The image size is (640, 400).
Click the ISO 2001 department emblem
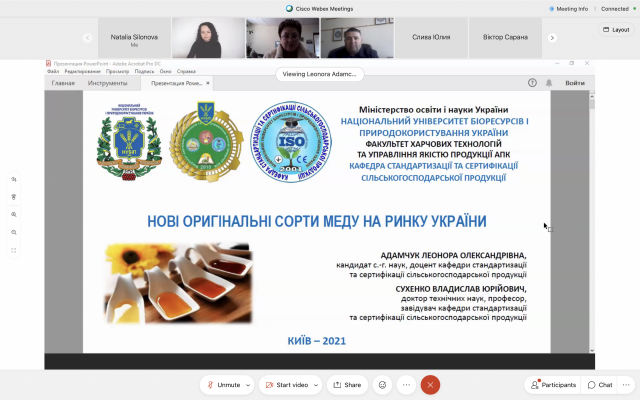[291, 142]
